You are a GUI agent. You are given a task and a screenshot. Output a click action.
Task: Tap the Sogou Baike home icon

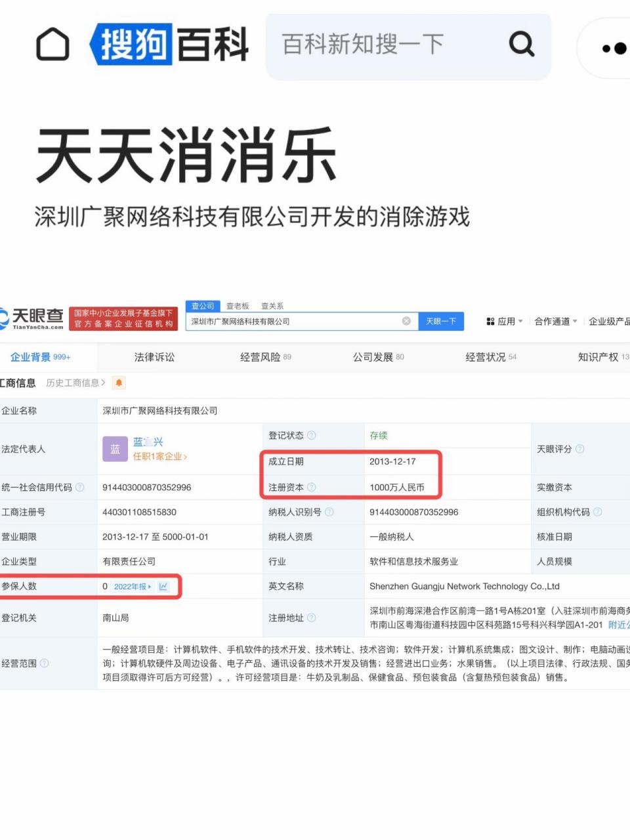52,44
